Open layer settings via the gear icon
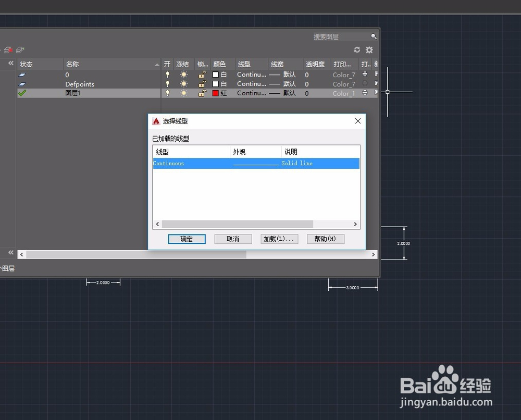The image size is (521, 420). tap(369, 50)
